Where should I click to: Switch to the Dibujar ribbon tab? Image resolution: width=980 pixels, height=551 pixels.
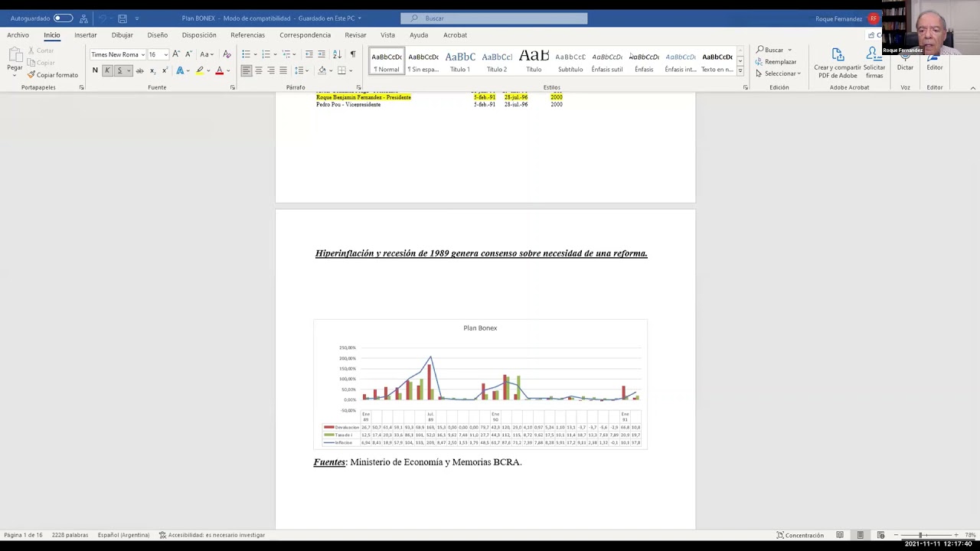[122, 35]
